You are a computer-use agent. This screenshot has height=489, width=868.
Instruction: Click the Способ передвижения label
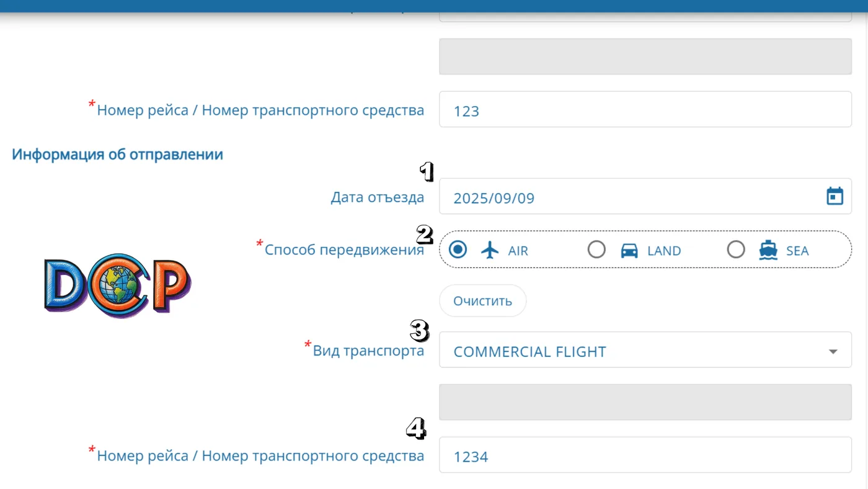344,249
